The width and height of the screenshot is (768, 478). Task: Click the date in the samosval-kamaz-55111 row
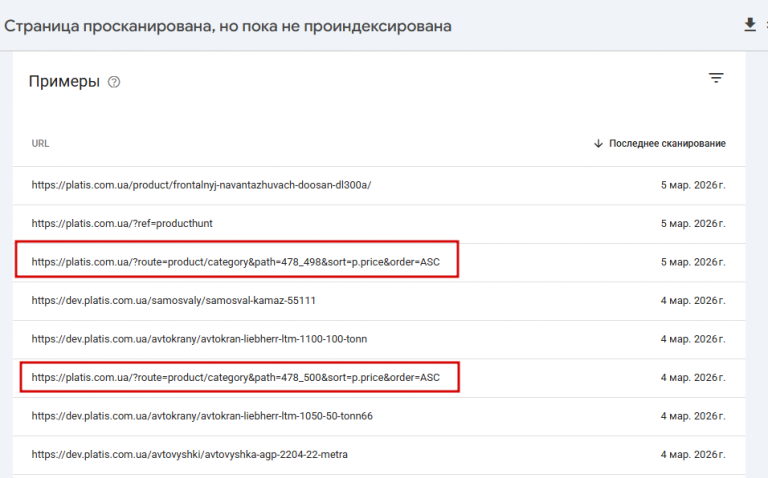(693, 300)
